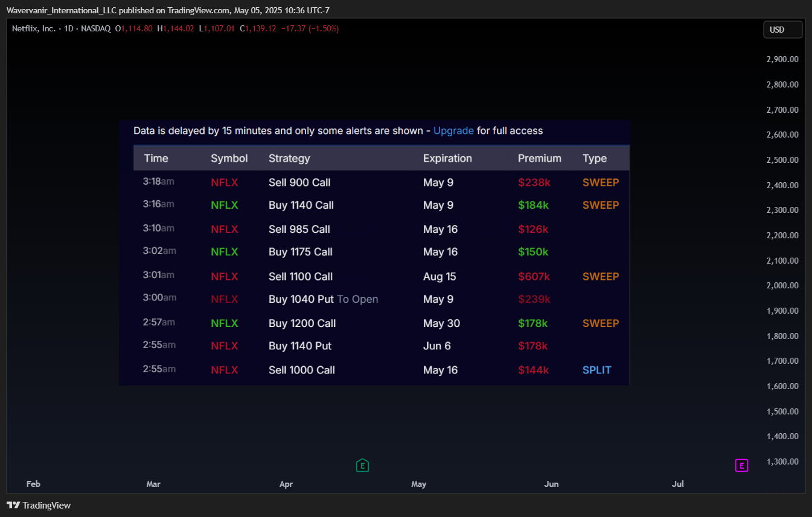Viewport: 812px width, 517px height.
Task: Open the TradingView logo at bottom left
Action: (x=39, y=506)
